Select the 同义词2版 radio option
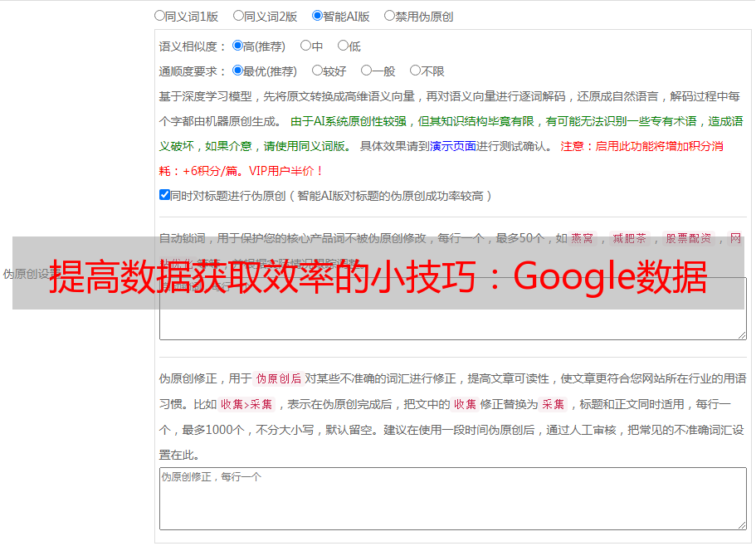The width and height of the screenshot is (756, 546). [238, 16]
